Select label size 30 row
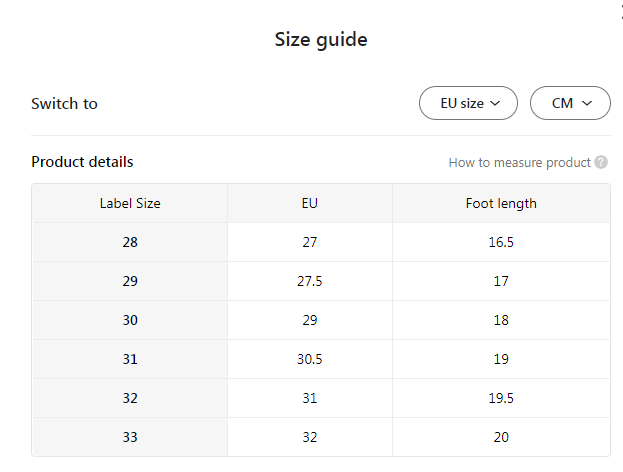The height and width of the screenshot is (472, 623). pyautogui.click(x=130, y=320)
